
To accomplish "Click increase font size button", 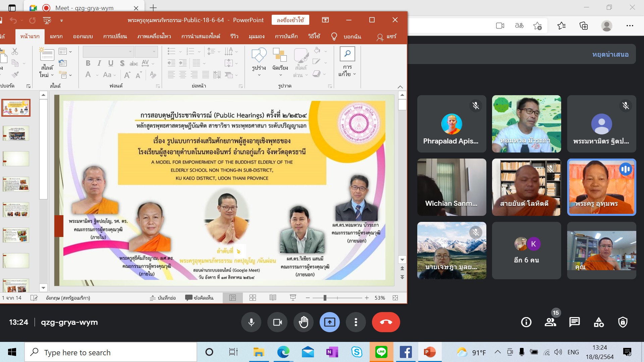I will (127, 75).
